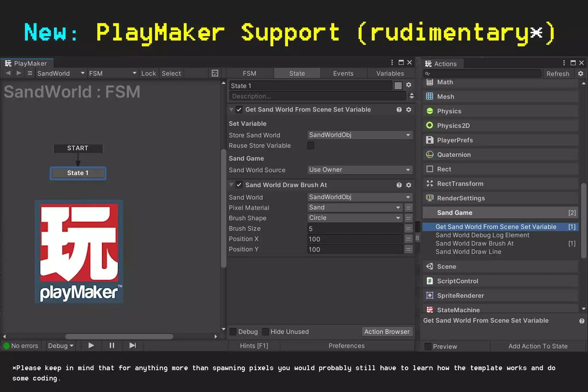Open help for Sand World Draw Brush At
588x392 pixels.
click(399, 185)
